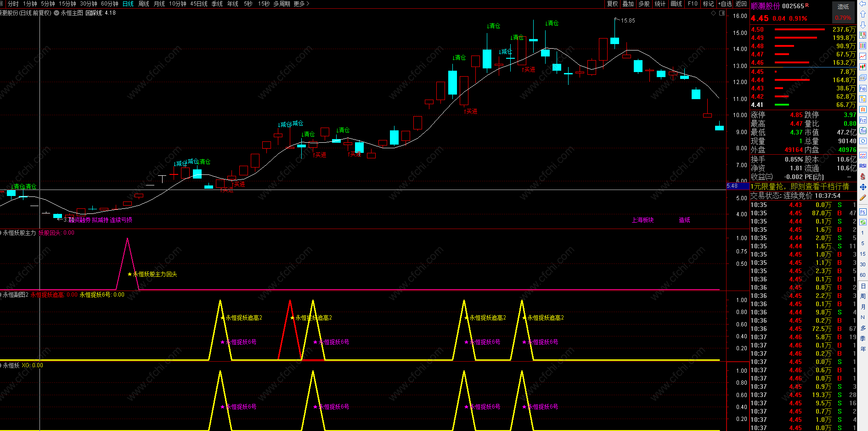Click the red S dollar icon in sidebar

click(x=863, y=176)
